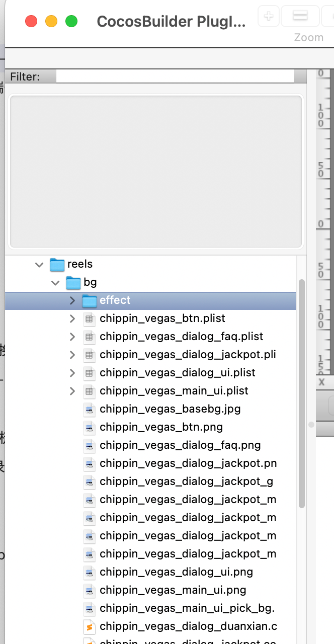Viewport: 334px width, 644px height.
Task: Click the file list vertical scrollbar
Action: click(302, 392)
